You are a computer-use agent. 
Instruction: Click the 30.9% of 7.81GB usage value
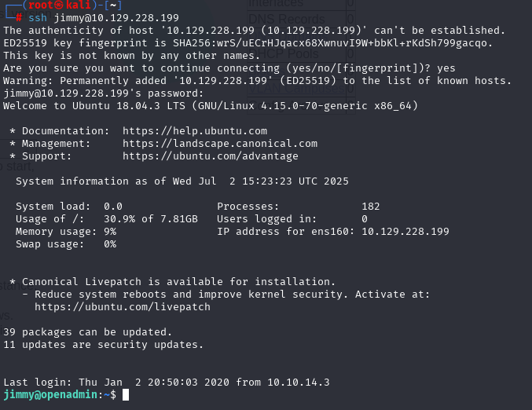151,218
